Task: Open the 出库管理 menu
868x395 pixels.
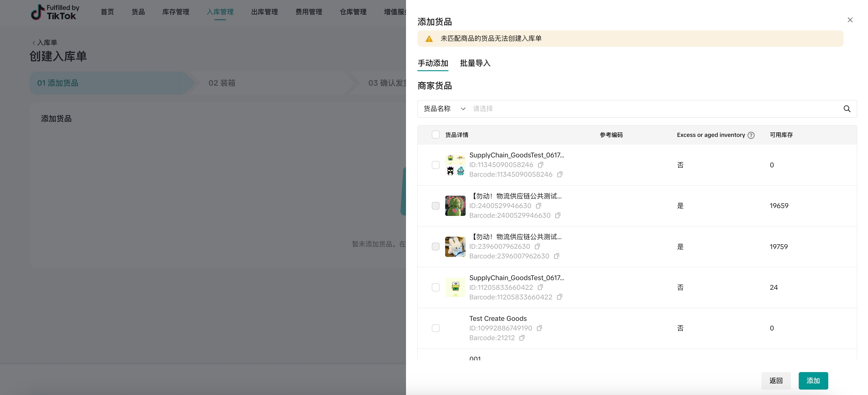Action: click(x=264, y=12)
